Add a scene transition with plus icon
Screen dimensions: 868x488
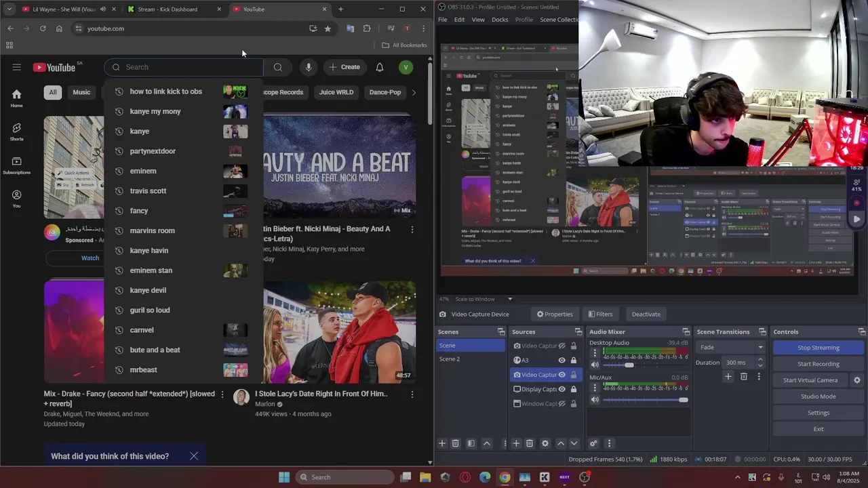[x=728, y=377]
